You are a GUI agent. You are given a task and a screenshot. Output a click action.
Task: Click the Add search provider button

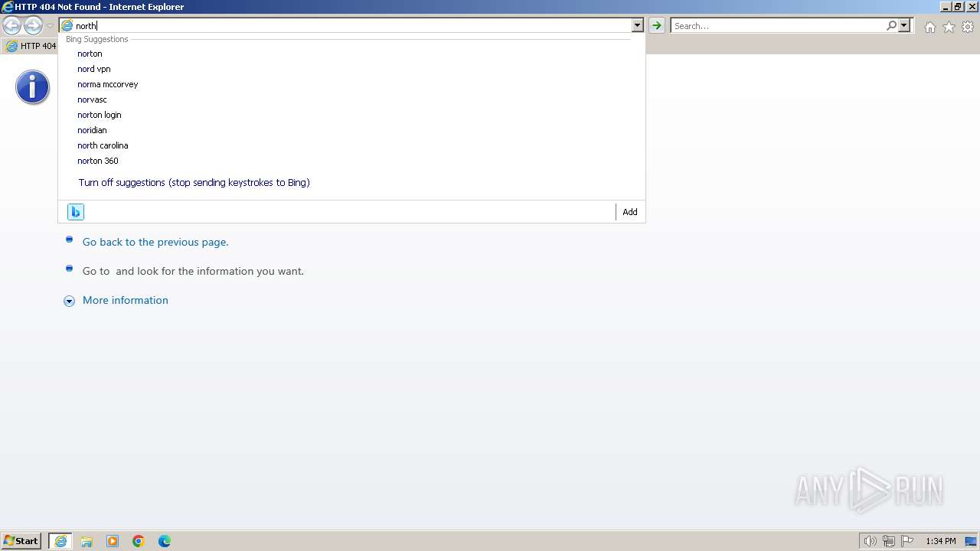629,212
